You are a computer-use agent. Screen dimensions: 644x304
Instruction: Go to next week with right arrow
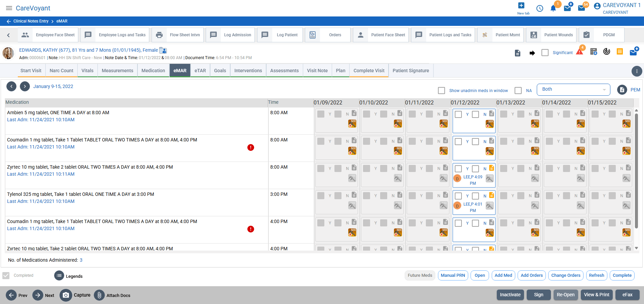coord(25,86)
